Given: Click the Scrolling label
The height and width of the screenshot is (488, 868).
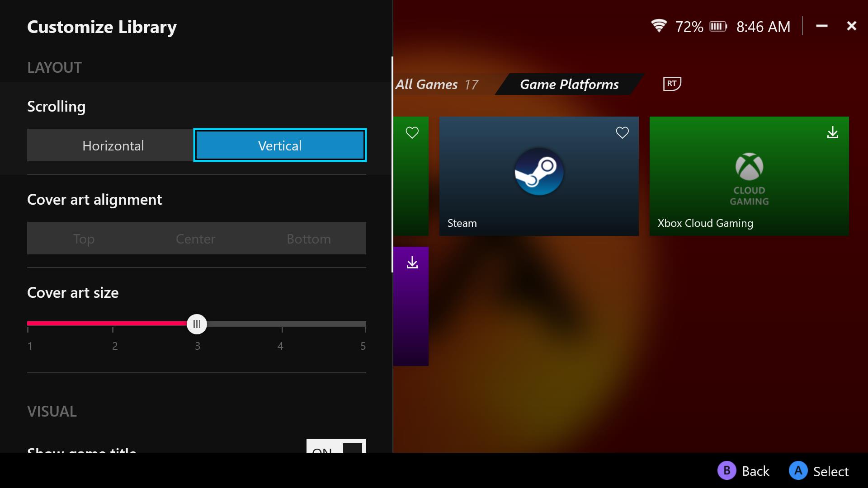Looking at the screenshot, I should click(x=56, y=107).
